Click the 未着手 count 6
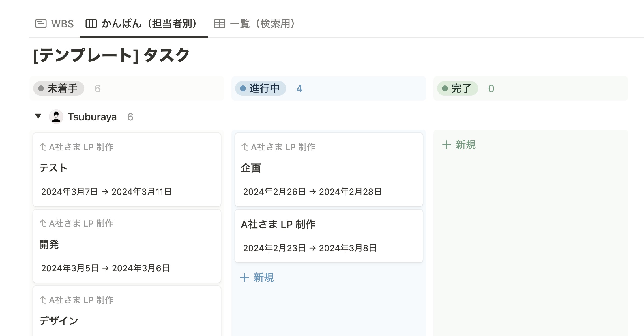644x336 pixels. point(98,89)
